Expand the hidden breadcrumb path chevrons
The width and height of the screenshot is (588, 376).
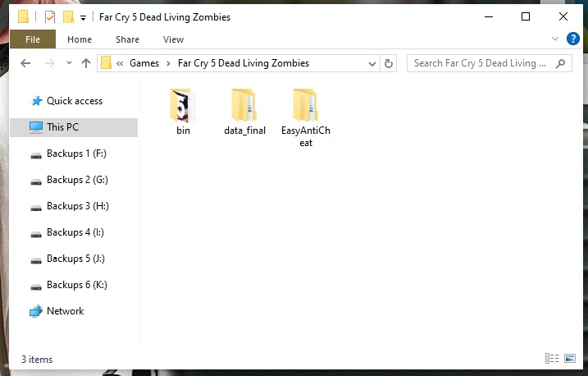(120, 63)
